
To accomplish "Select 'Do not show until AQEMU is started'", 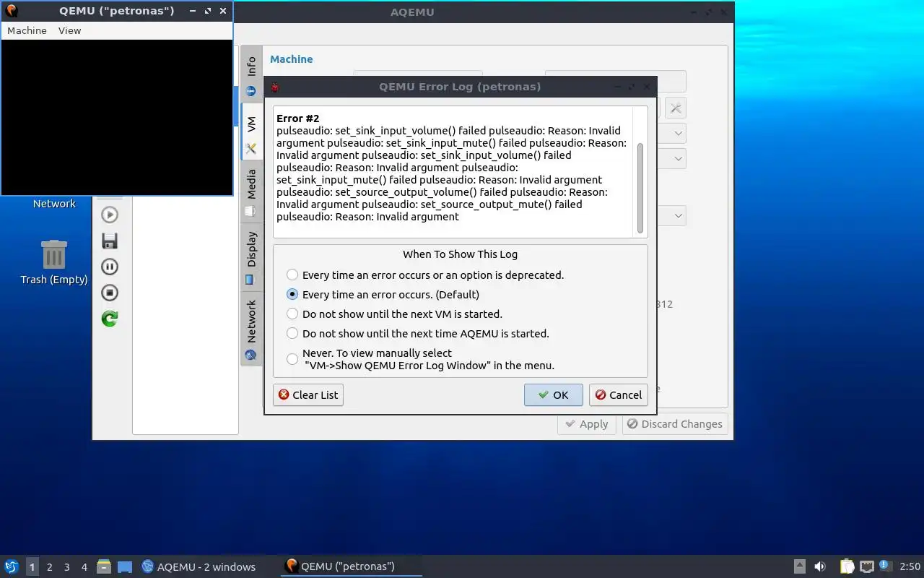I will click(x=292, y=333).
